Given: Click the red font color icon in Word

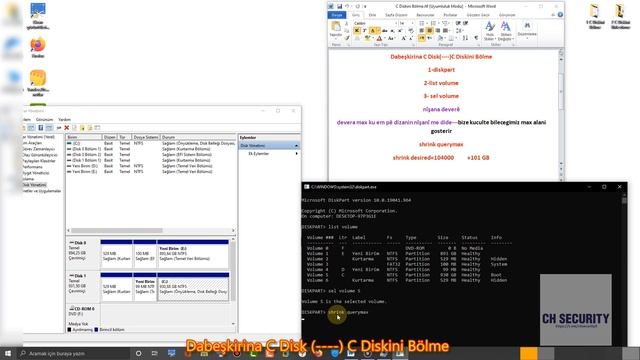Looking at the screenshot, I should point(379,38).
